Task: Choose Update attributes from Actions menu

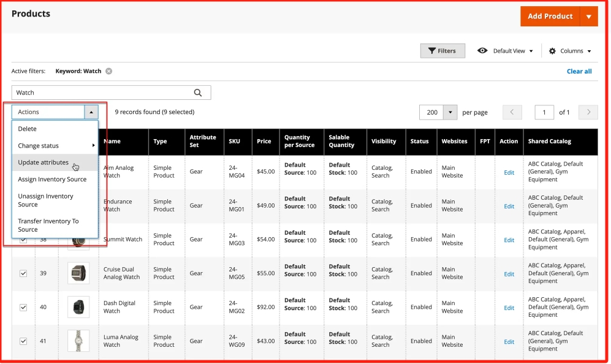Action: coord(44,162)
